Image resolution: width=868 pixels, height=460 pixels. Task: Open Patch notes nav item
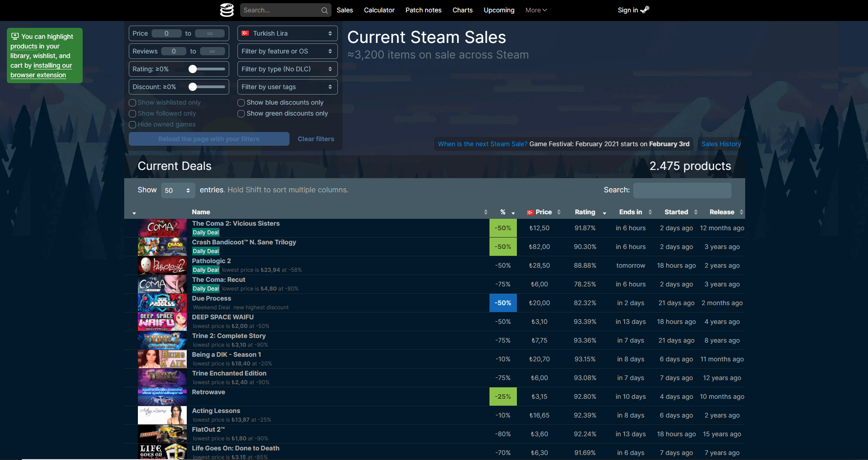click(423, 10)
